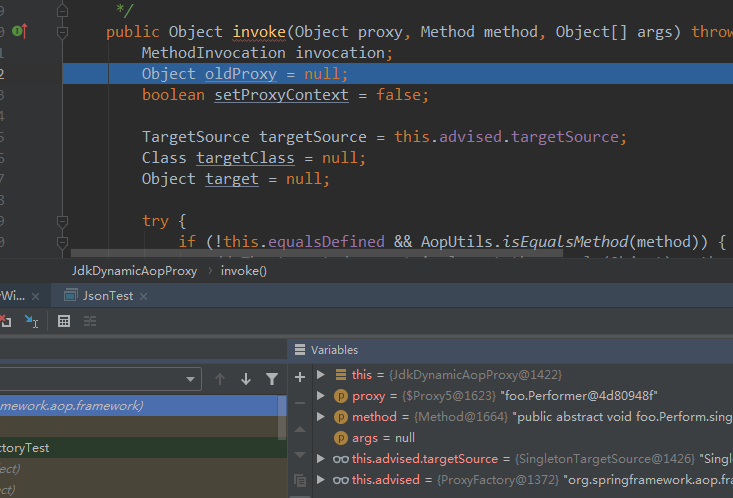
Task: Expand this.advised.targetSource watch node
Action: (x=321, y=459)
